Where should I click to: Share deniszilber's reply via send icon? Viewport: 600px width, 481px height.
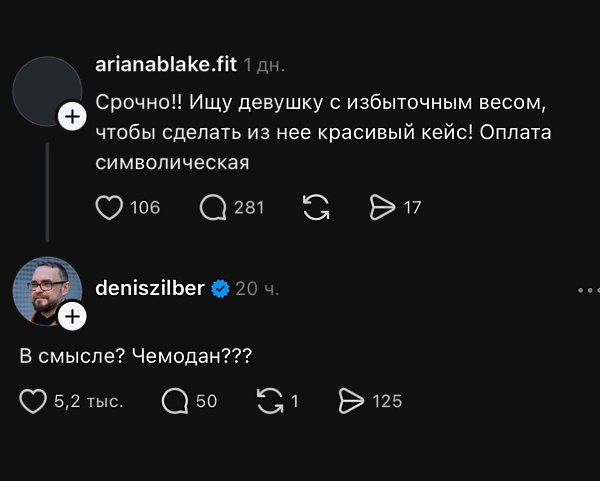(351, 401)
